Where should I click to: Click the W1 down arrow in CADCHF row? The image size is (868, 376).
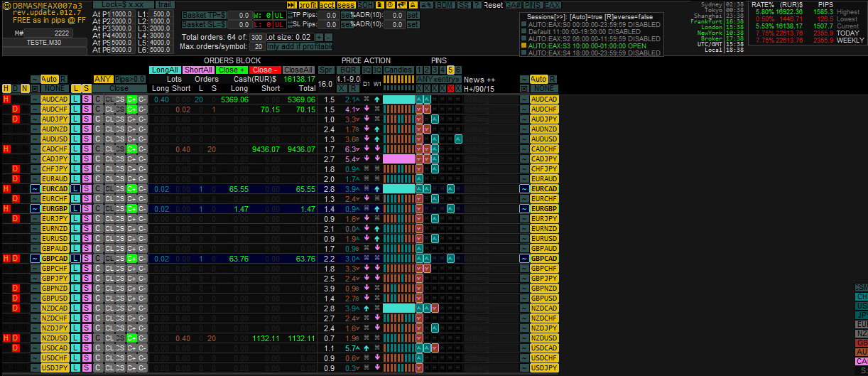pyautogui.click(x=376, y=149)
